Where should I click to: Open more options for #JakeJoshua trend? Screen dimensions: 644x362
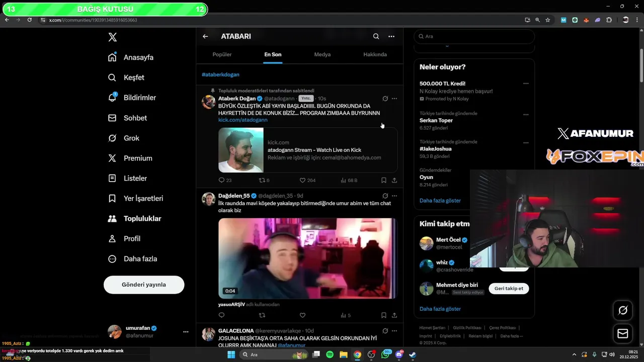[x=526, y=143]
